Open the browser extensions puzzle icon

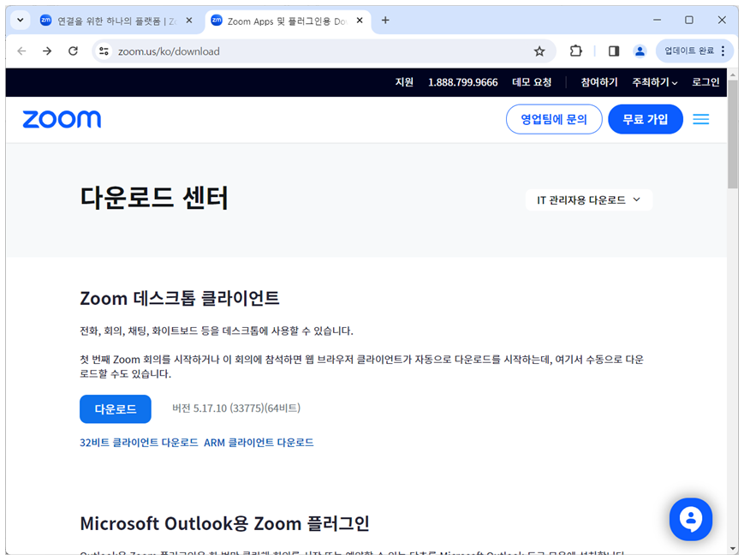tap(575, 51)
